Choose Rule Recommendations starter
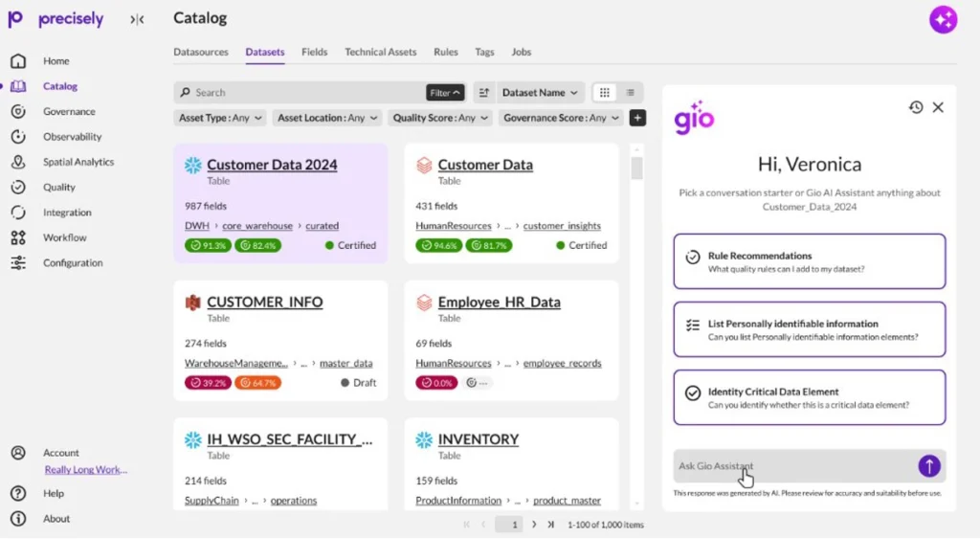The height and width of the screenshot is (539, 980). [810, 261]
